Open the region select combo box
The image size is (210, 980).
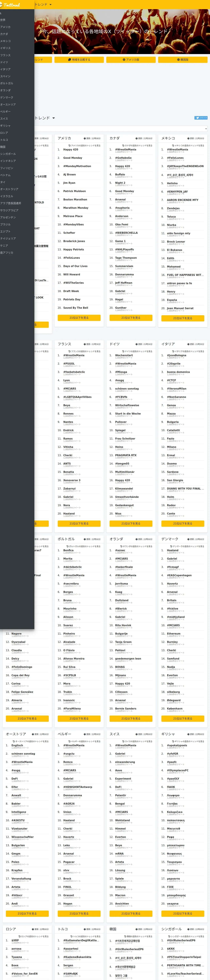click(x=121, y=129)
